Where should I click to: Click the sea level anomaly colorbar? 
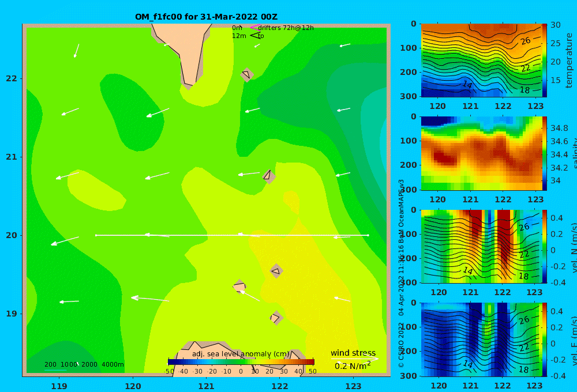click(x=241, y=362)
